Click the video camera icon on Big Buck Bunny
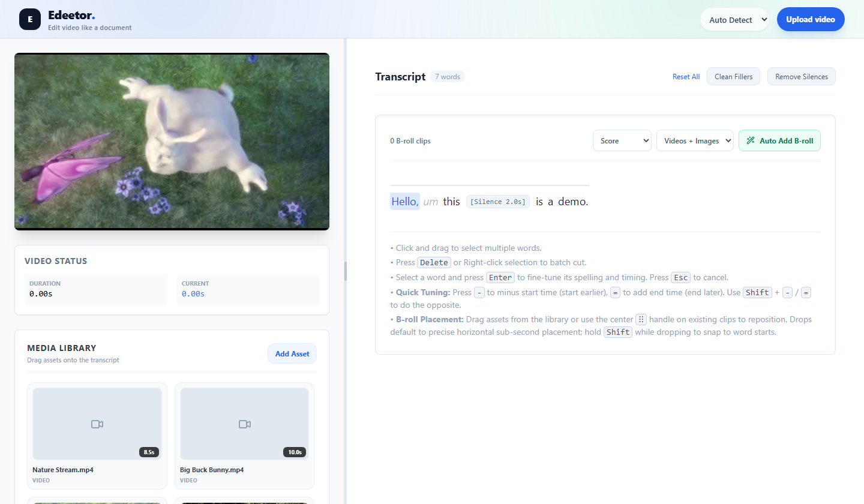 tap(244, 424)
